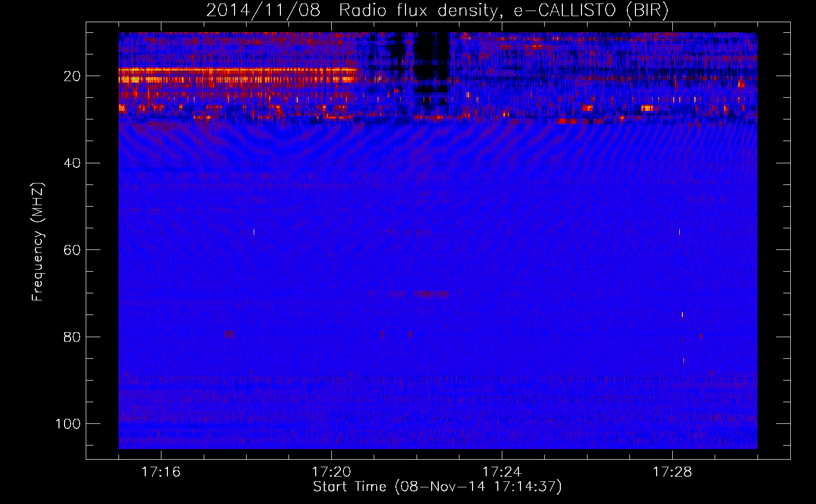Click the 17:28 time axis label

coord(672,472)
